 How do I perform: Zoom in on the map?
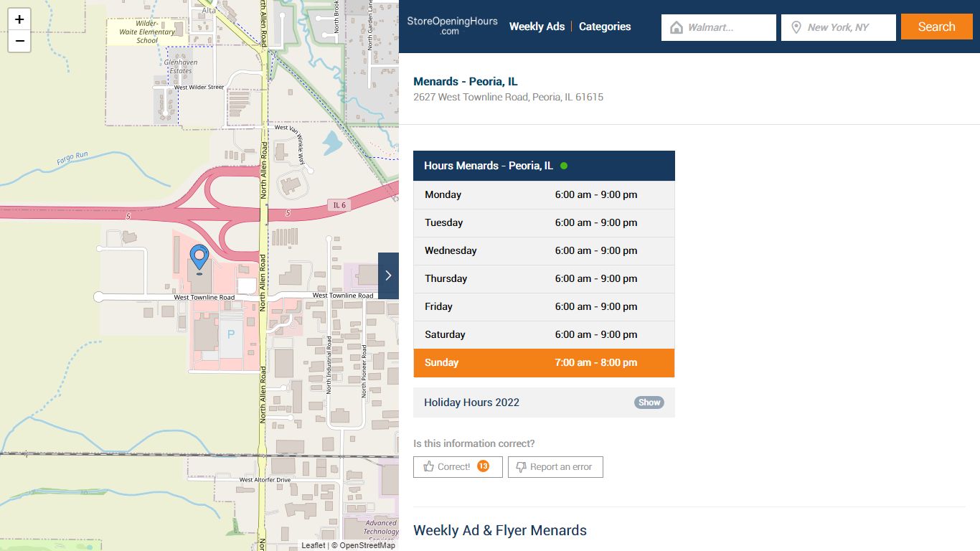pos(19,19)
